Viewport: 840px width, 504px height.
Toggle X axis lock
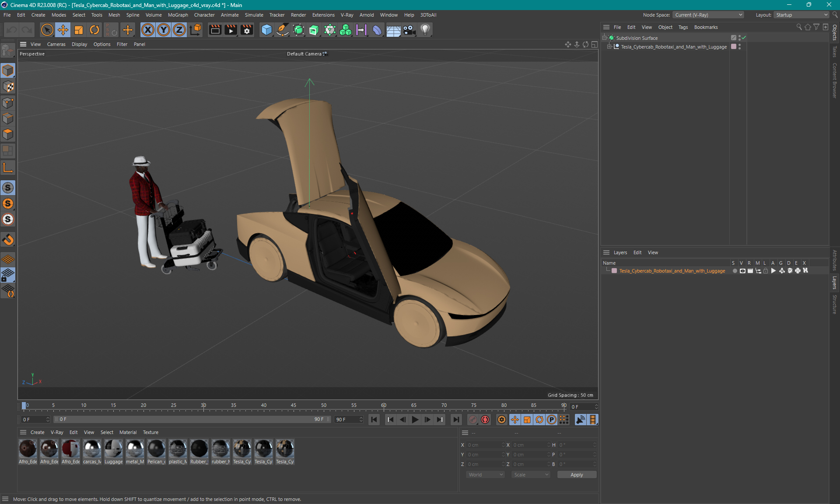point(148,30)
